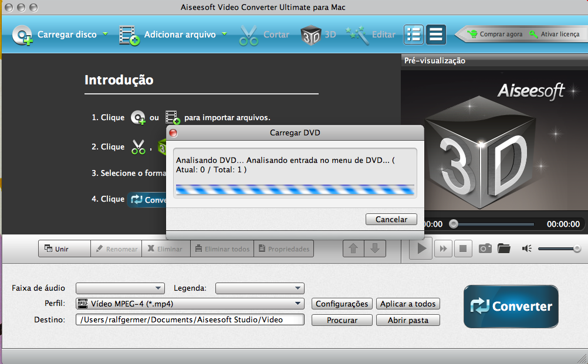Screen dimensions: 588x364
Task: Mute the preview volume speaker
Action: 526,249
